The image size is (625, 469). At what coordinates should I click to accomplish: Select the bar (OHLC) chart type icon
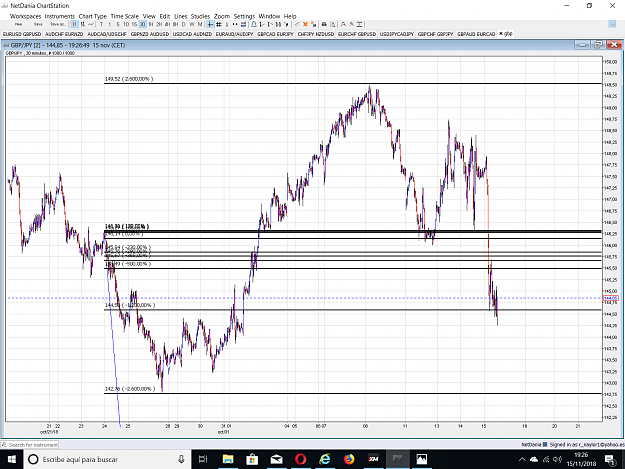click(83, 24)
